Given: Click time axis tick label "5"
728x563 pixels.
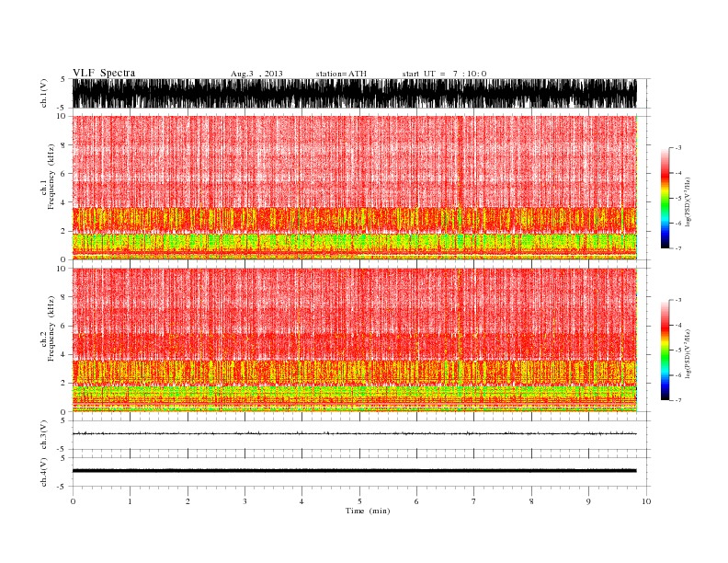Looking at the screenshot, I should click(x=359, y=501).
